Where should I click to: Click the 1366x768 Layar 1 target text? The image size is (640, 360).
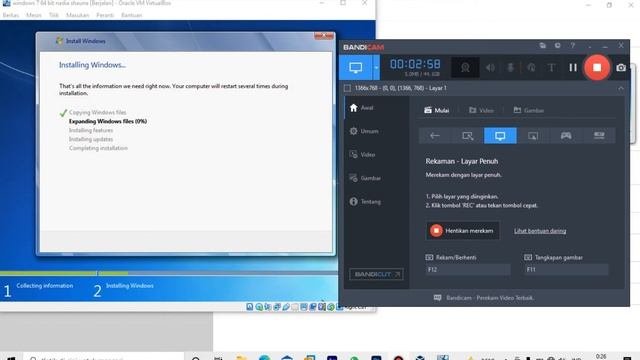click(401, 88)
